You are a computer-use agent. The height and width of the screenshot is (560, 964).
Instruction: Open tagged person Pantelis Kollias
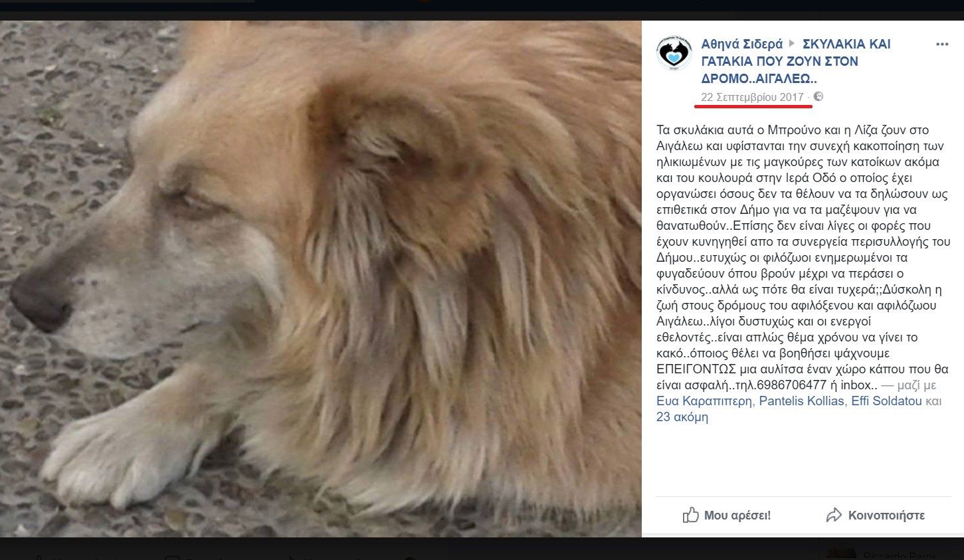pos(802,401)
